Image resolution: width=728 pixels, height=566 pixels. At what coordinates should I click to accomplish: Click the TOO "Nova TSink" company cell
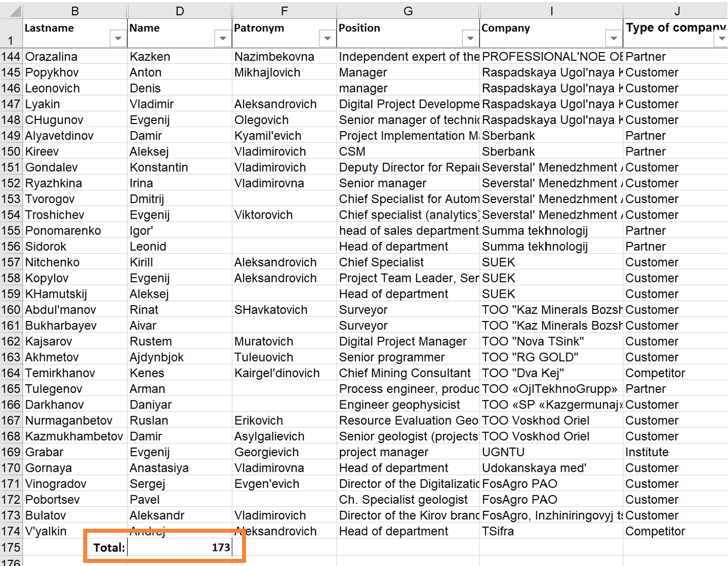[x=551, y=341]
